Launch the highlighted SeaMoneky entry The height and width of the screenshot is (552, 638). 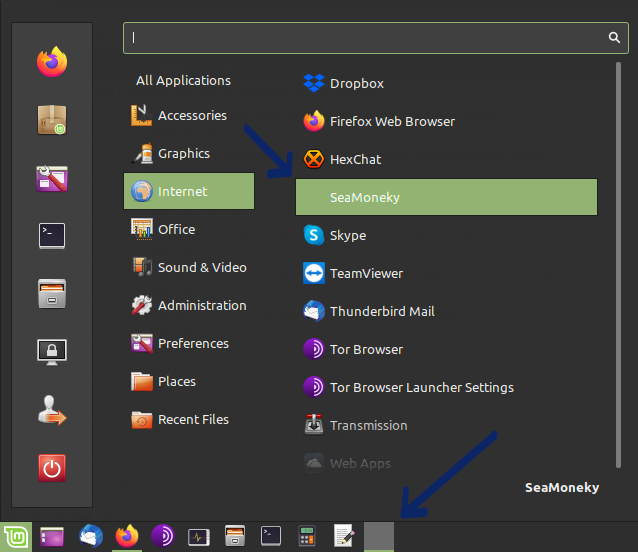[446, 197]
